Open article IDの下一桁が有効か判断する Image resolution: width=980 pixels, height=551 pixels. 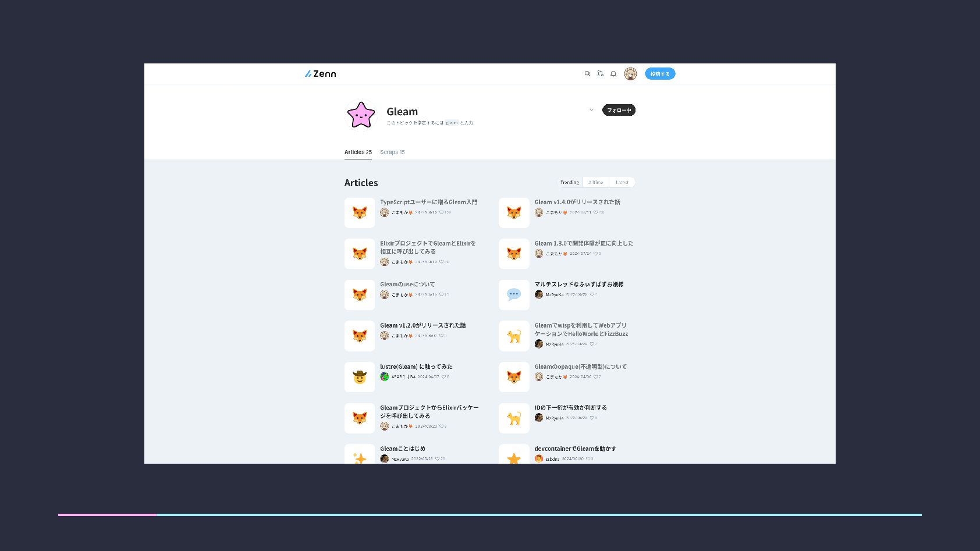tap(571, 408)
